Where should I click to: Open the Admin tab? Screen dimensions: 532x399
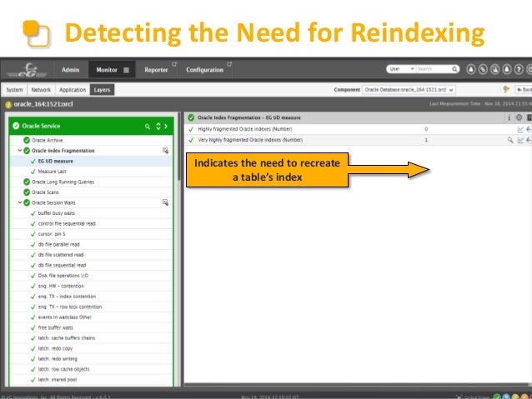[x=70, y=70]
